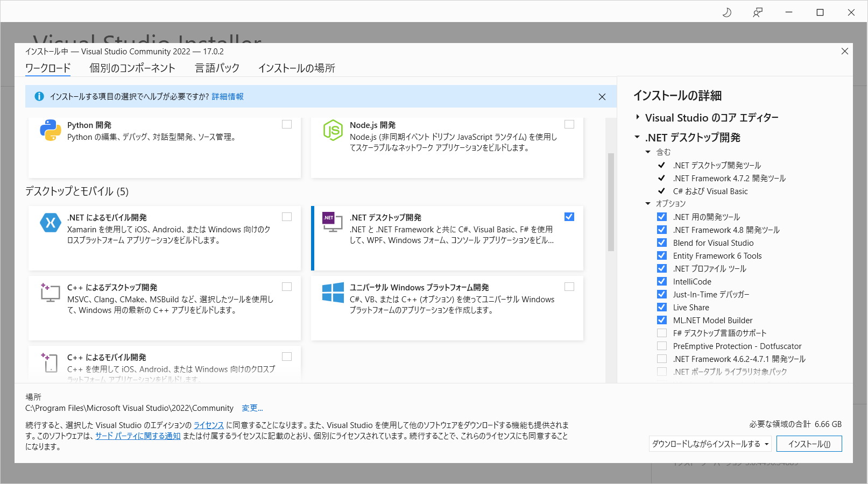The height and width of the screenshot is (484, 868).
Task: Close the workload installation dialog
Action: click(844, 51)
